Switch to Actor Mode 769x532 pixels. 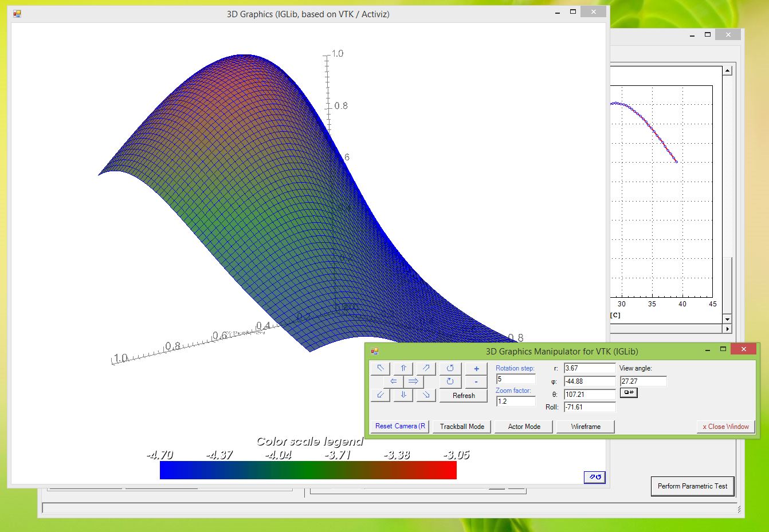point(523,426)
